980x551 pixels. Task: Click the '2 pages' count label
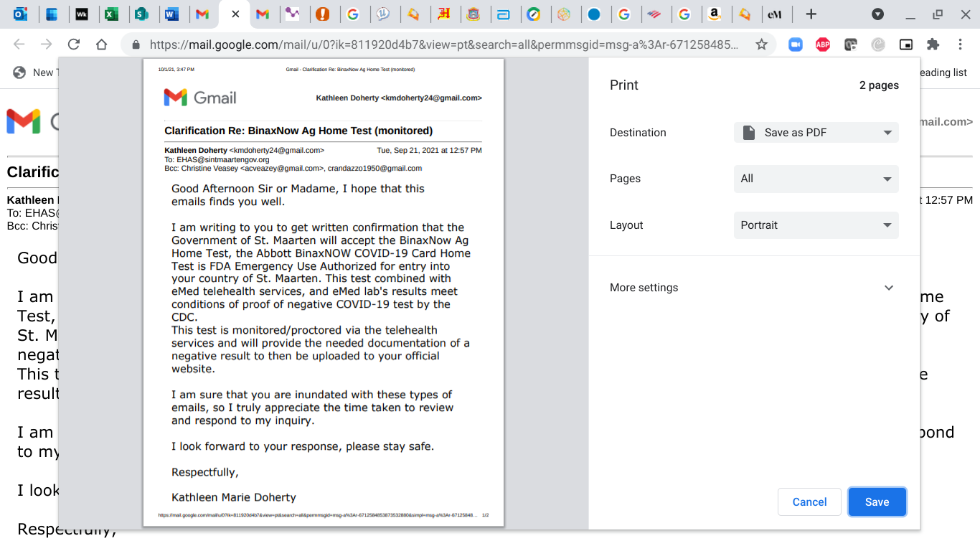click(879, 85)
